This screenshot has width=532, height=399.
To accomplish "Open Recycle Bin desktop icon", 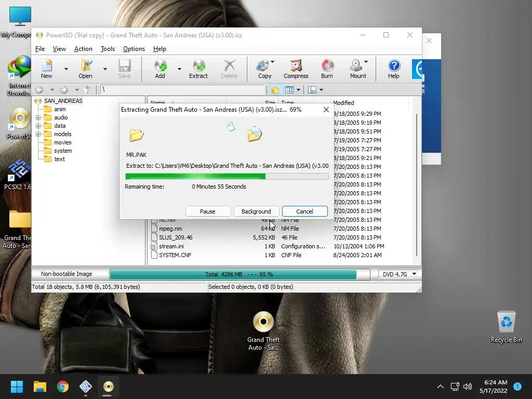I will [506, 327].
